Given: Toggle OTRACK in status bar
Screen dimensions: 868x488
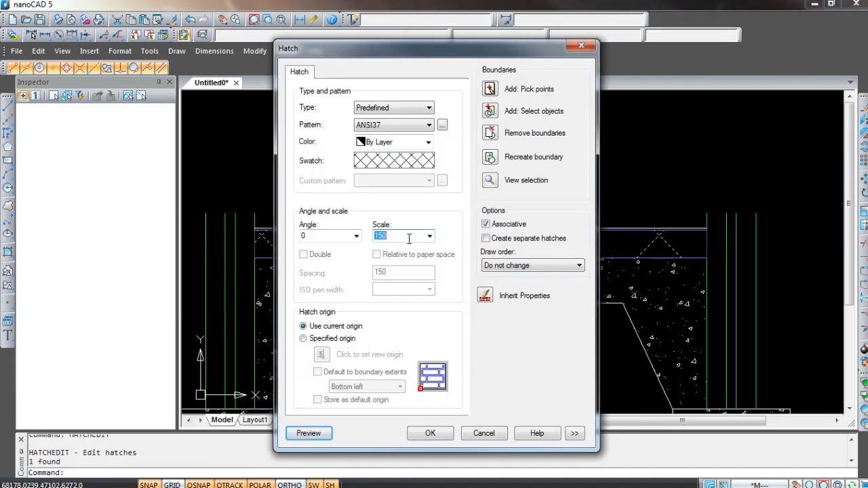Looking at the screenshot, I should coord(230,485).
